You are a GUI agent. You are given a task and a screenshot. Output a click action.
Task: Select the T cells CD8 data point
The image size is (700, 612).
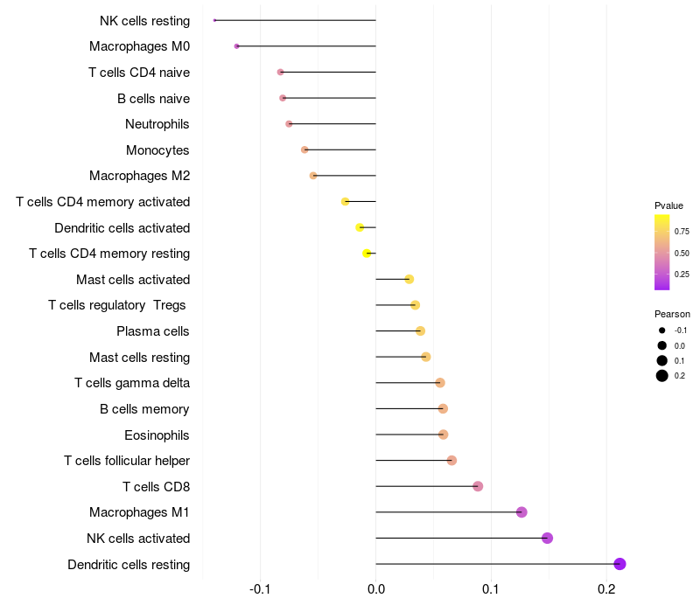tap(478, 486)
